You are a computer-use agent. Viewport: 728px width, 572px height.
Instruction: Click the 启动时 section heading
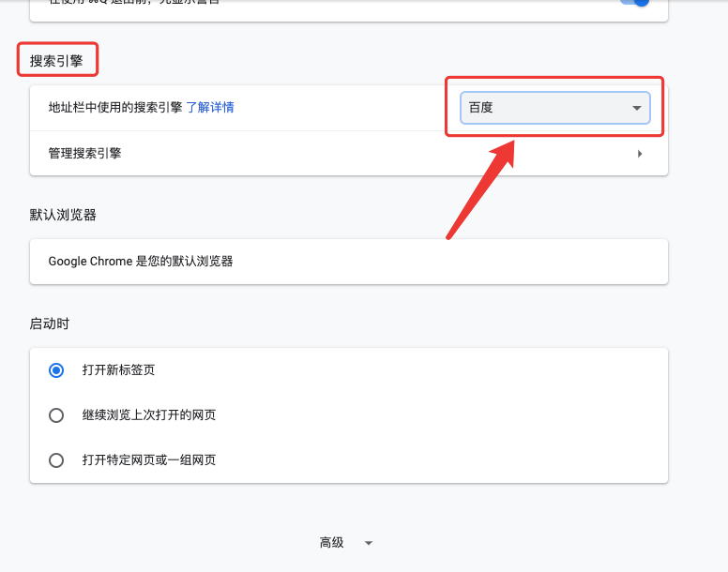[50, 324]
